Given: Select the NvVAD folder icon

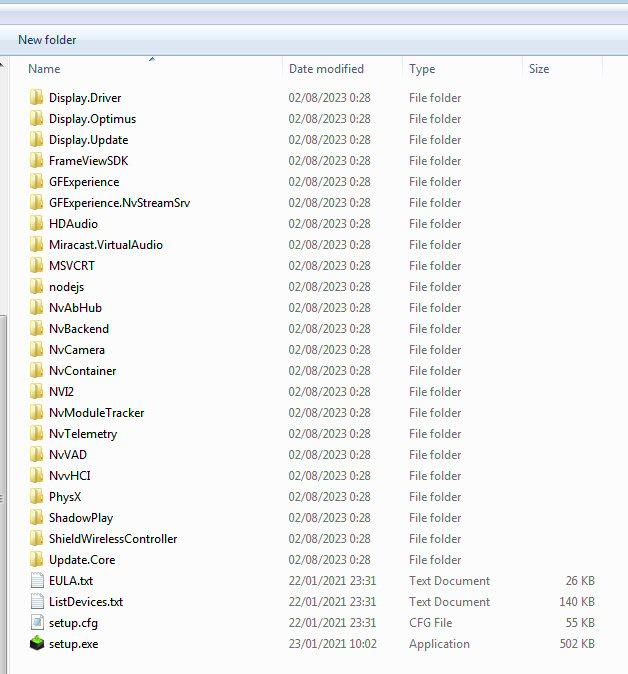Looking at the screenshot, I should [x=37, y=455].
